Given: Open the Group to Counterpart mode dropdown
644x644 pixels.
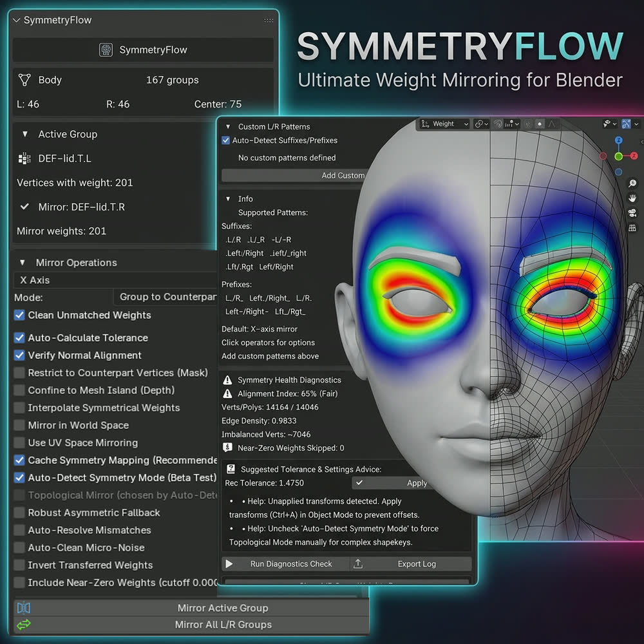Looking at the screenshot, I should [x=165, y=297].
